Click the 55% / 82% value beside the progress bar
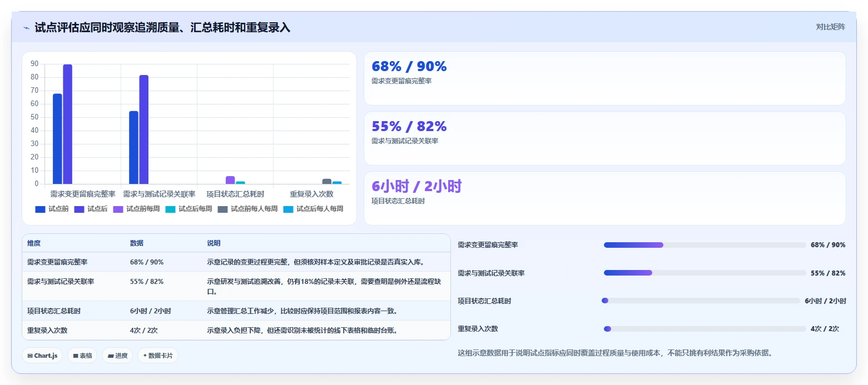This screenshot has height=385, width=868. point(828,273)
